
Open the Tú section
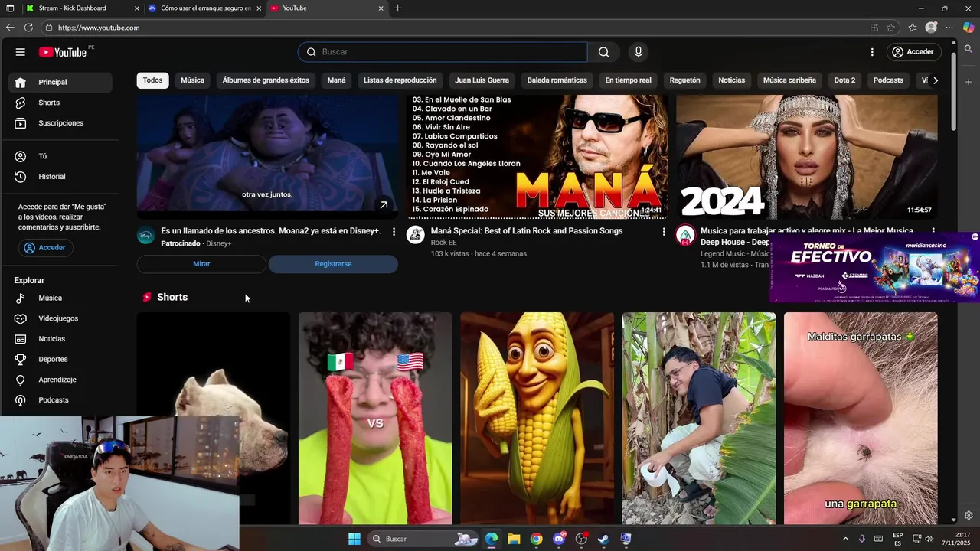pos(61,156)
